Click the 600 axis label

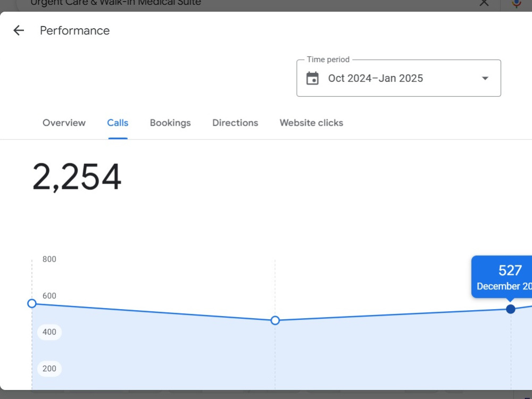[49, 296]
